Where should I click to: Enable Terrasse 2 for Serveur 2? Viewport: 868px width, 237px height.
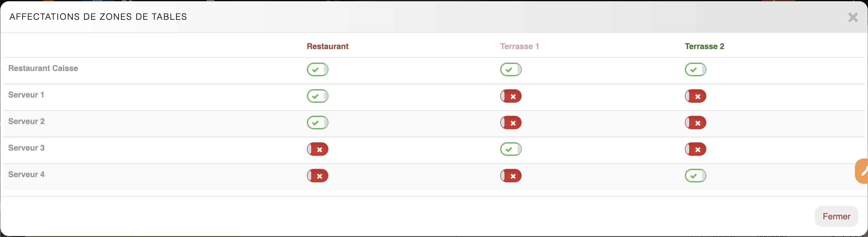pos(695,123)
